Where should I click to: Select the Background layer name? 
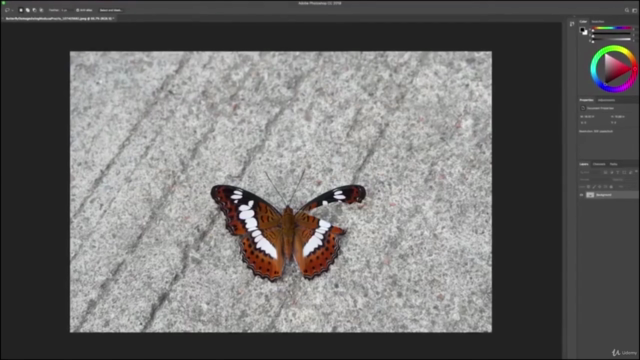click(604, 195)
